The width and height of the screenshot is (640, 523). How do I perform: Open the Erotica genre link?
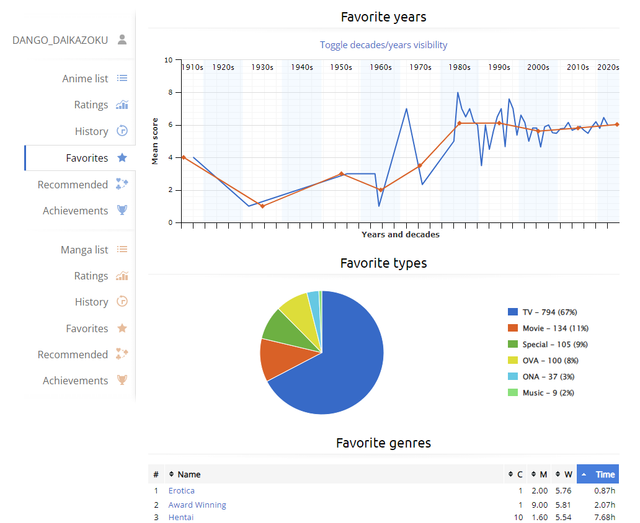tap(181, 491)
